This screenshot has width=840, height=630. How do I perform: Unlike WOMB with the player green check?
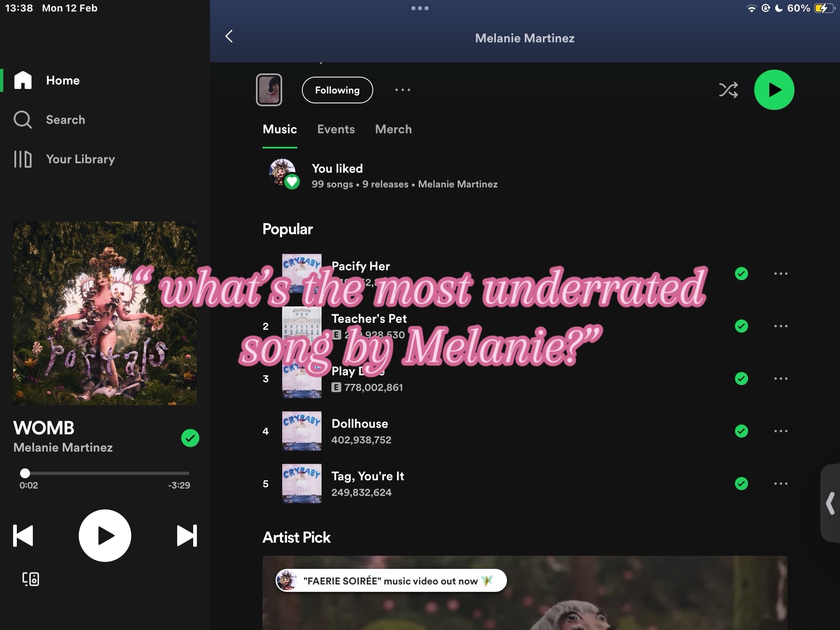[x=190, y=438]
